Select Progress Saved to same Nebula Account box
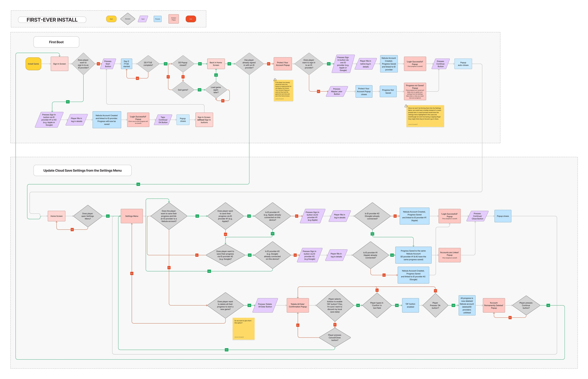This screenshot has height=379, width=588. 413,255
